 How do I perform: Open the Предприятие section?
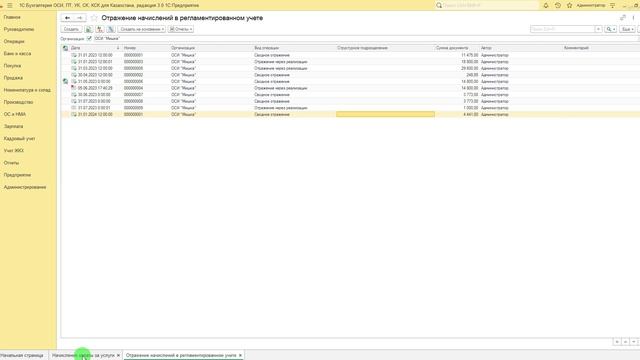17,175
